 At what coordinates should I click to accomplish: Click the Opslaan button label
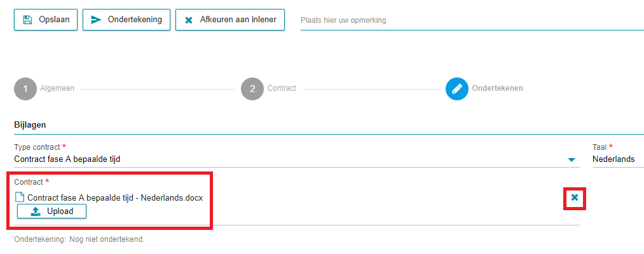click(x=54, y=20)
